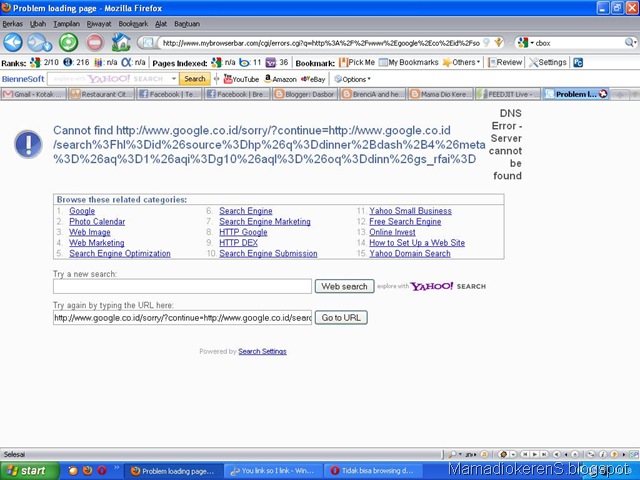Viewport: 640px width, 480px height.
Task: Open the YouTube toolbar shortcut
Action: (x=241, y=79)
